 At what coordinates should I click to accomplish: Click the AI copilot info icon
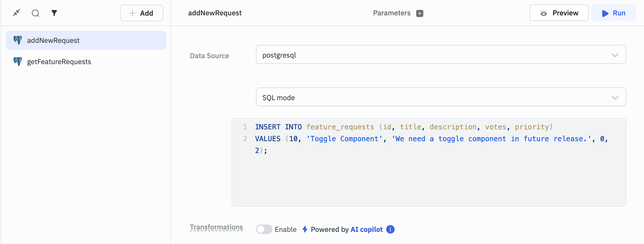pyautogui.click(x=390, y=229)
